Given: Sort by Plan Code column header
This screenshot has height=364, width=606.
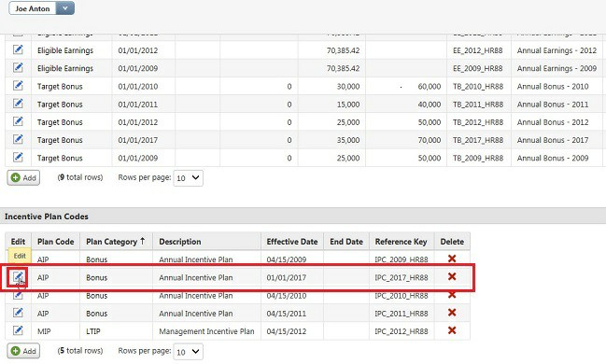Looking at the screenshot, I should click(56, 242).
